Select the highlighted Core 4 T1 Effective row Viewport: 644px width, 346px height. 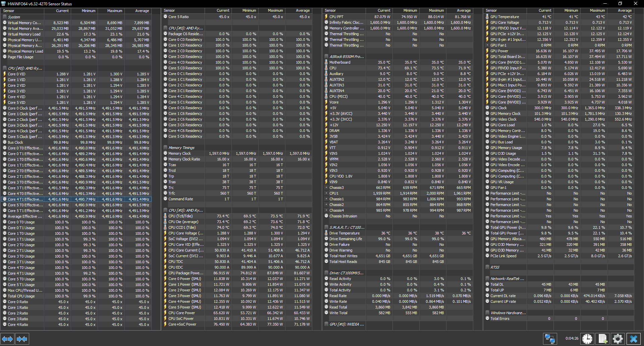pyautogui.click(x=76, y=199)
